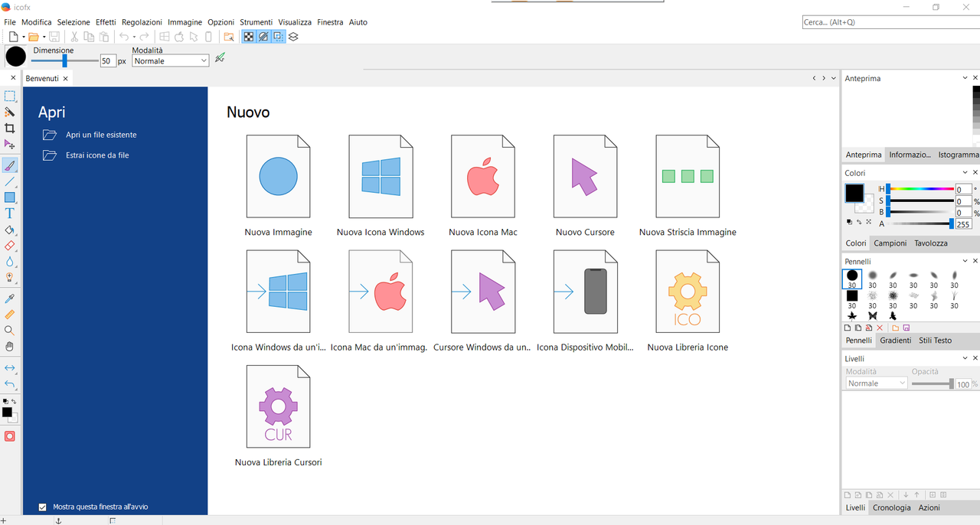Open the layer Modalità Normale dropdown
Screen dimensions: 980x525
(877, 383)
